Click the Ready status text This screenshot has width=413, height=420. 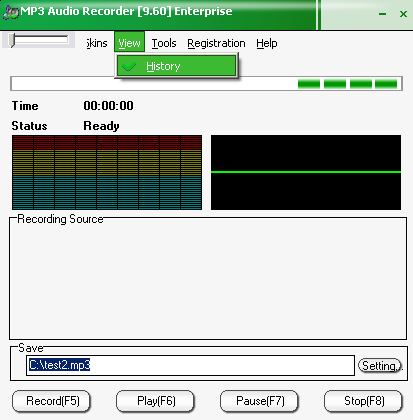(x=101, y=126)
